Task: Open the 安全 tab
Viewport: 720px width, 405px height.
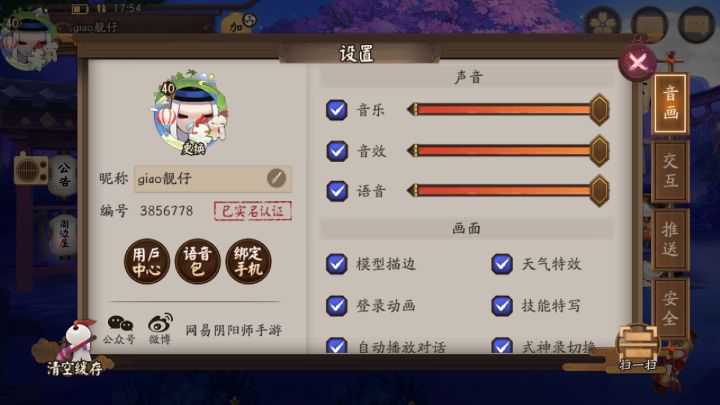Action: (x=670, y=308)
